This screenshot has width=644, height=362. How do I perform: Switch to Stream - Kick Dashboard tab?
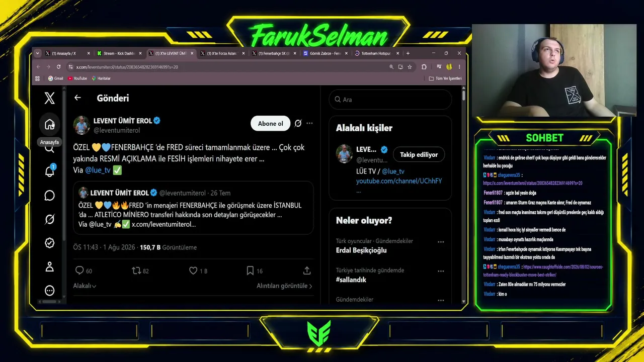click(120, 53)
